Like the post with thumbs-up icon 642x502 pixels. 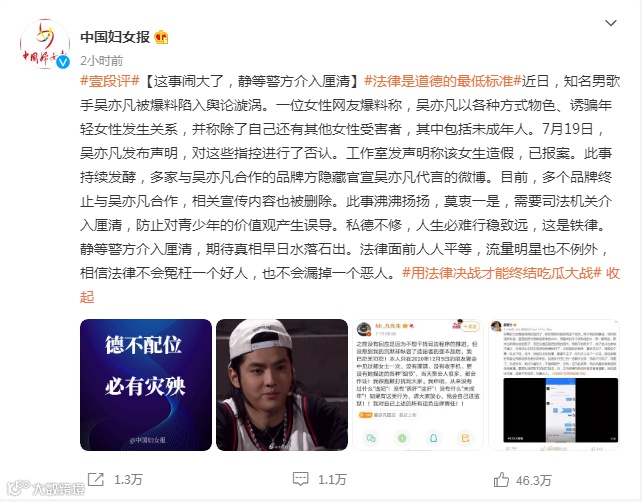(x=501, y=479)
